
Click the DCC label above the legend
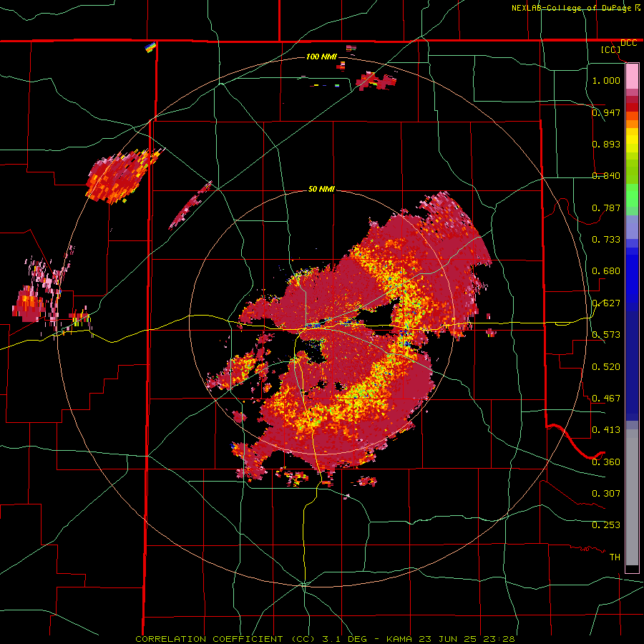coord(628,43)
